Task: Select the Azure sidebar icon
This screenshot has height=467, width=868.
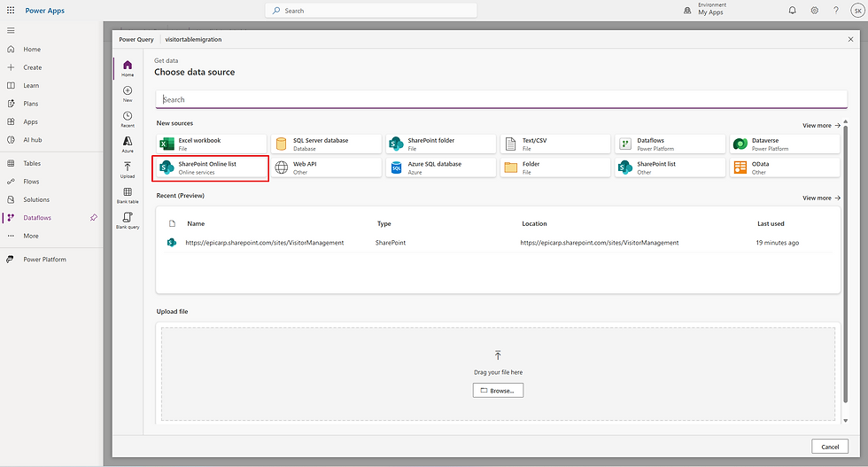Action: (x=128, y=144)
